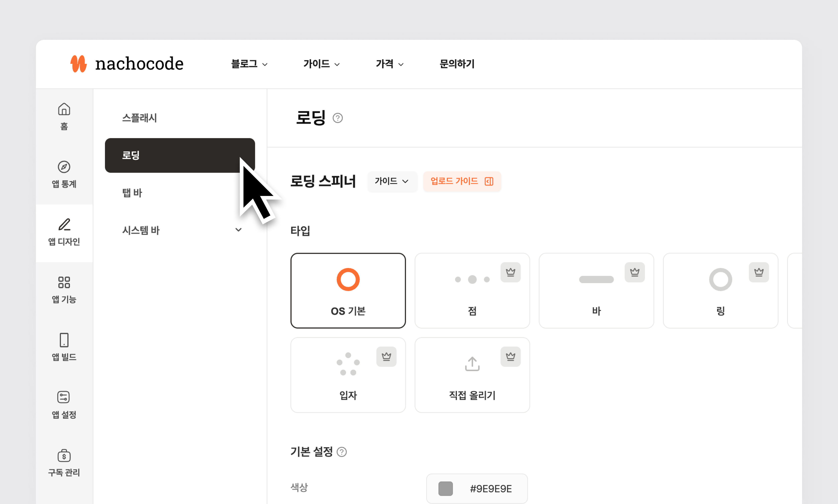Select the 앱 디자인 pencil icon
This screenshot has height=504, width=838.
64,224
